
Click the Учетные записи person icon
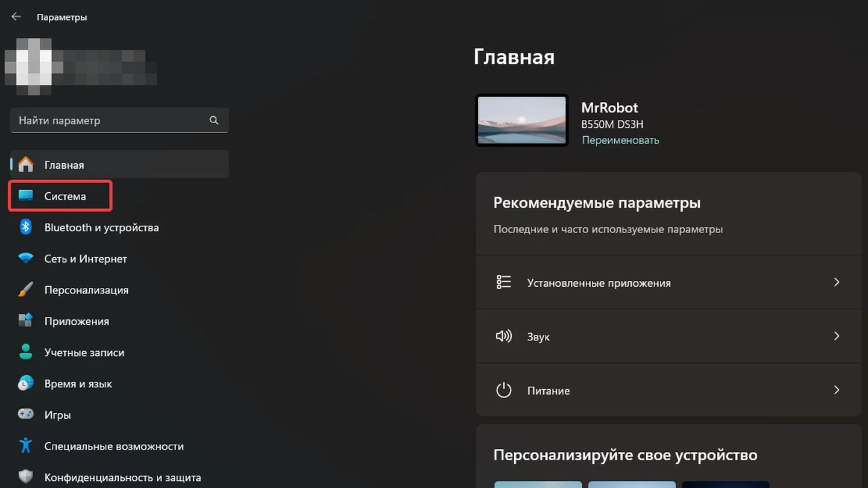(25, 352)
